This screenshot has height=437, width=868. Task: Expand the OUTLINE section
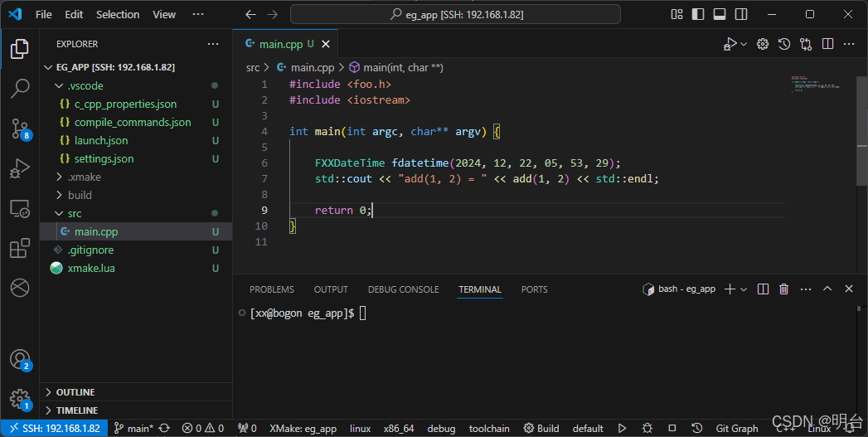136,392
